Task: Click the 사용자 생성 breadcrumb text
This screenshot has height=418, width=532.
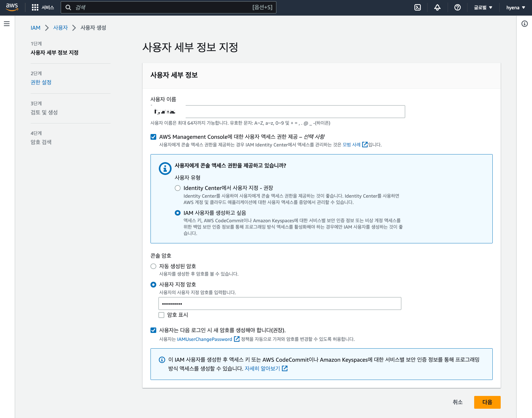Action: tap(93, 28)
